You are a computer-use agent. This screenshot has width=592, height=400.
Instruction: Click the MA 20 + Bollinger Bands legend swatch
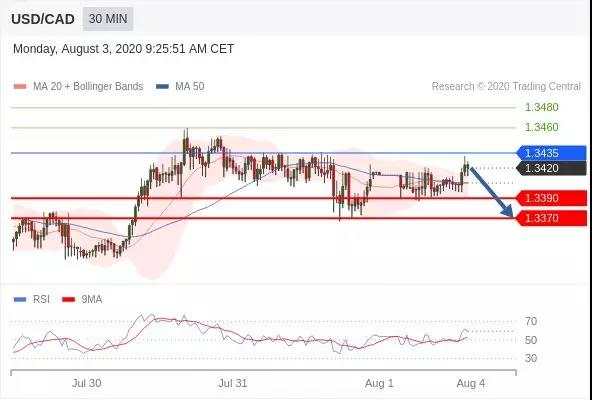pos(20,86)
